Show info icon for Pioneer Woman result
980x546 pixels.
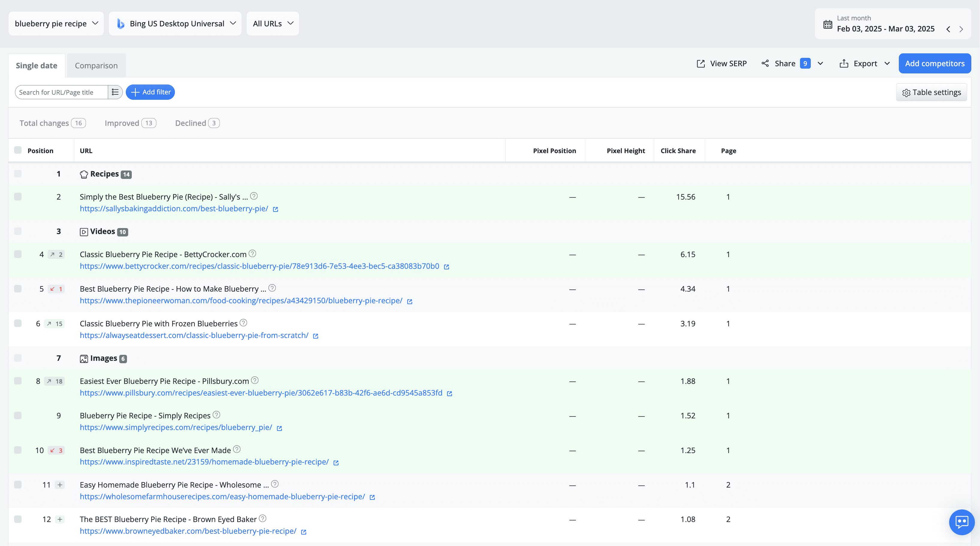pyautogui.click(x=272, y=288)
